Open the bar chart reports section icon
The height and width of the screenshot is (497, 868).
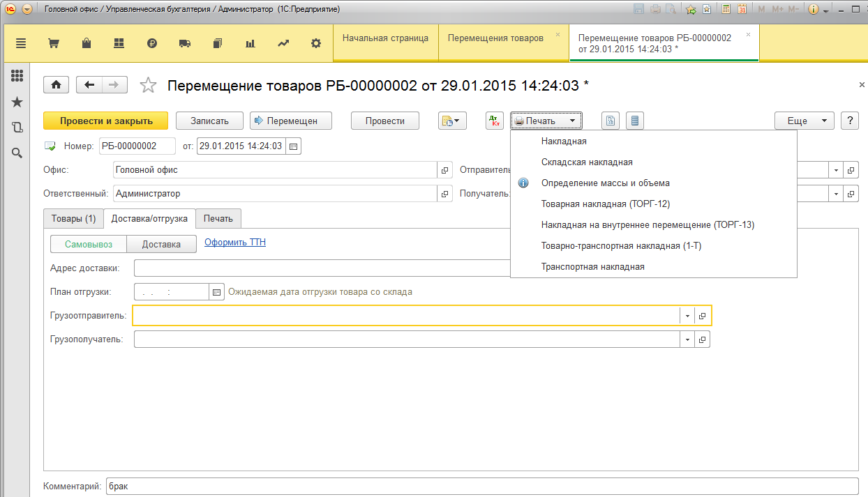pos(250,43)
